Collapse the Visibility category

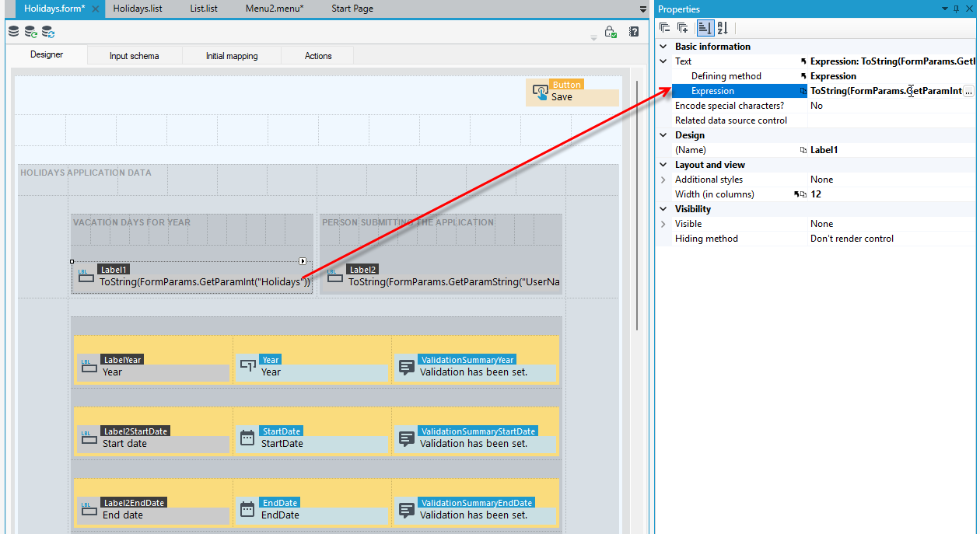click(x=663, y=209)
